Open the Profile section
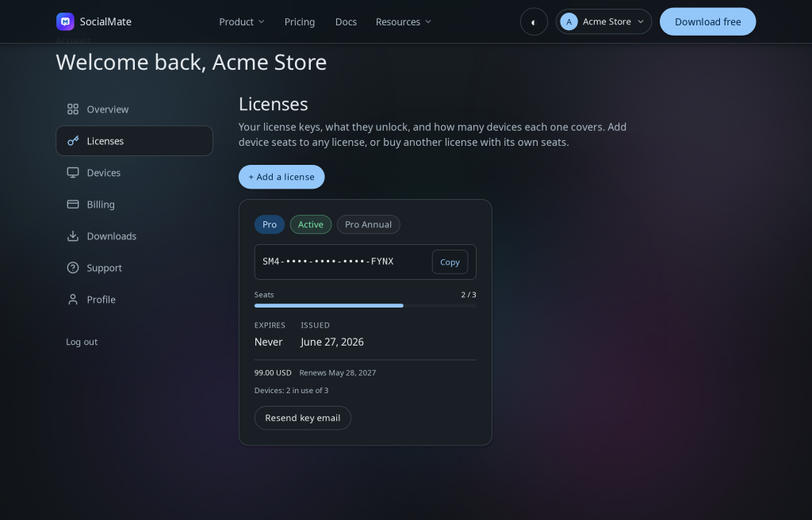This screenshot has height=520, width=812. [134, 300]
